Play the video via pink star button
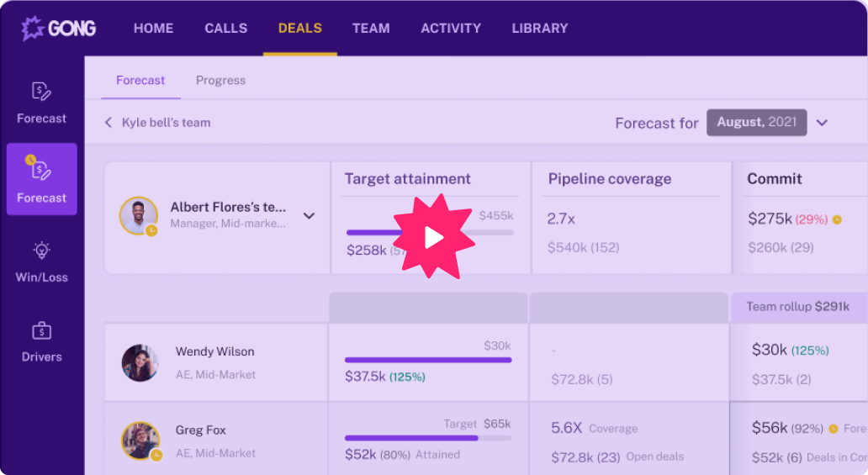The height and width of the screenshot is (475, 868). 434,237
